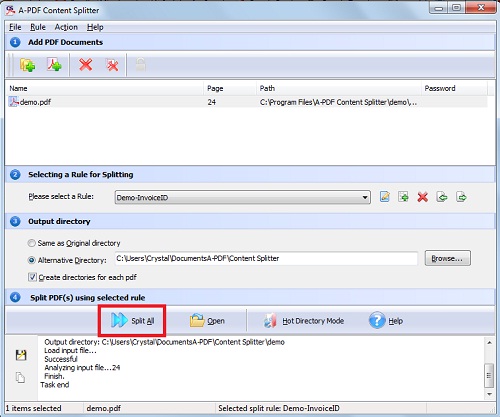Minimize the A-PDF Content Splitter window

coord(439,8)
